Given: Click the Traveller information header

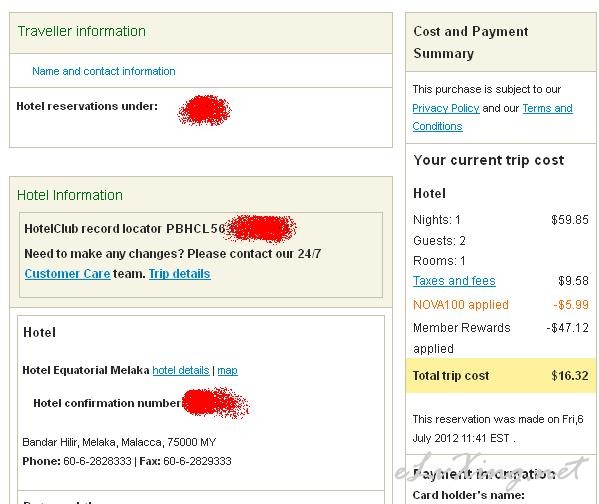Looking at the screenshot, I should [82, 31].
